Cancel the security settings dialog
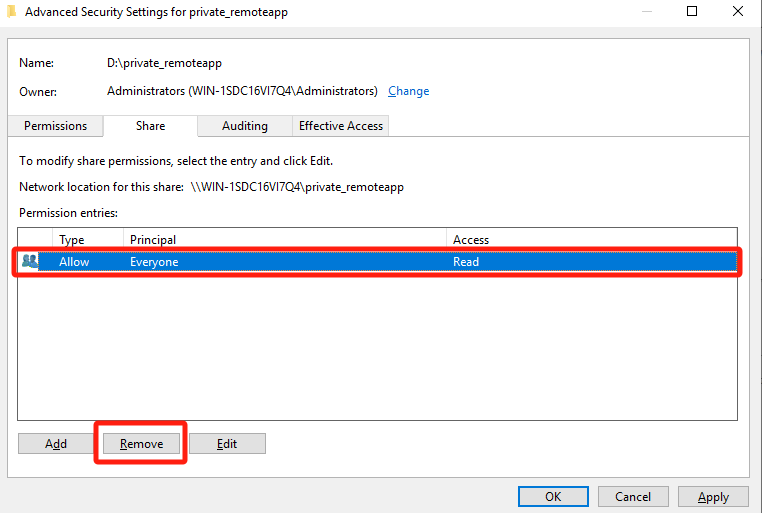 (633, 496)
